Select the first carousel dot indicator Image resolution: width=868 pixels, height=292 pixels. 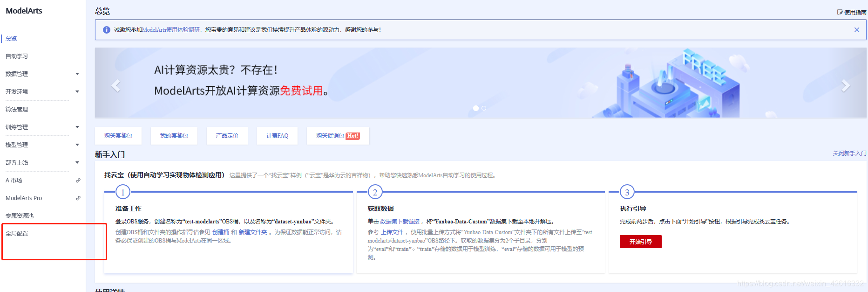pyautogui.click(x=476, y=108)
